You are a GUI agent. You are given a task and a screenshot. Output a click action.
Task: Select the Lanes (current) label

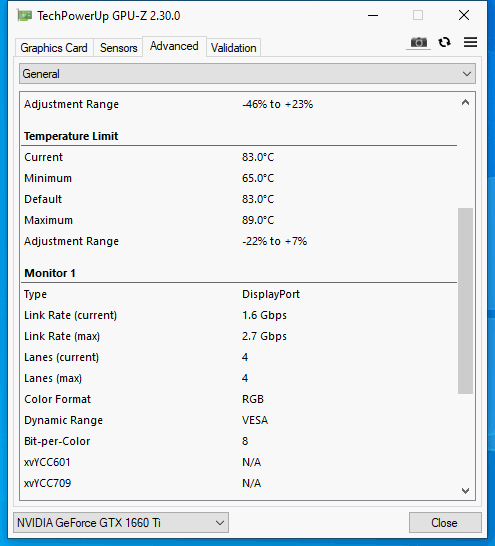(x=62, y=357)
